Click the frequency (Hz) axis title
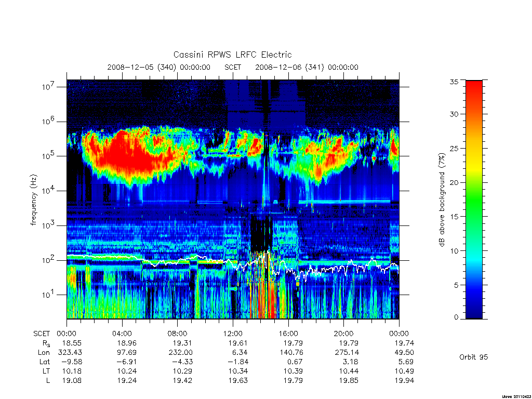The height and width of the screenshot is (399, 532). [x=33, y=200]
